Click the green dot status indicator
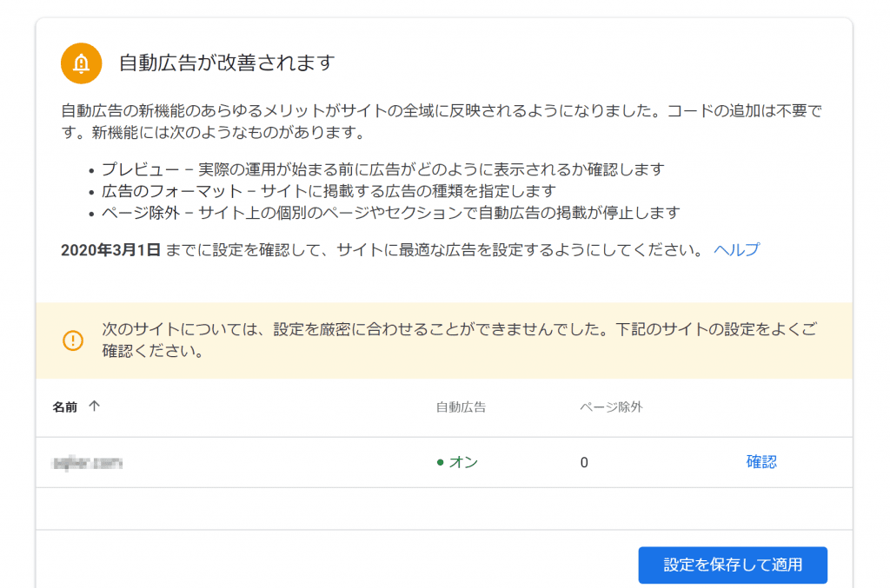 pyautogui.click(x=441, y=462)
